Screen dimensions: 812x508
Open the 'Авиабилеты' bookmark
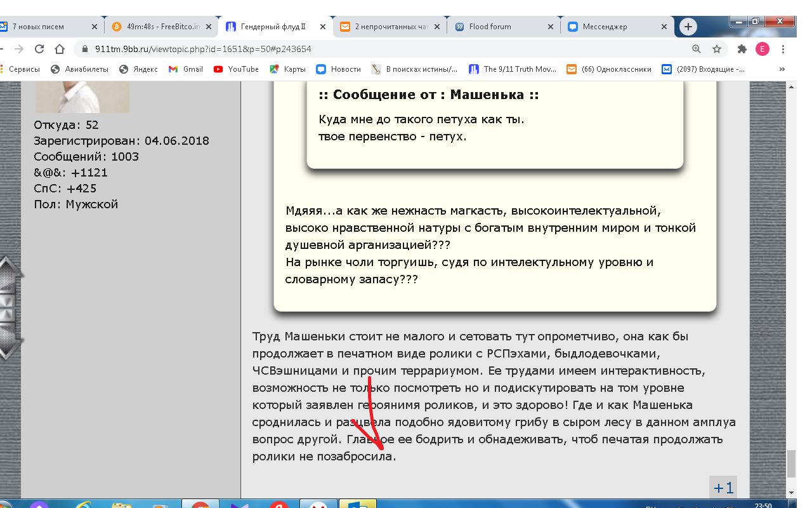(79, 69)
